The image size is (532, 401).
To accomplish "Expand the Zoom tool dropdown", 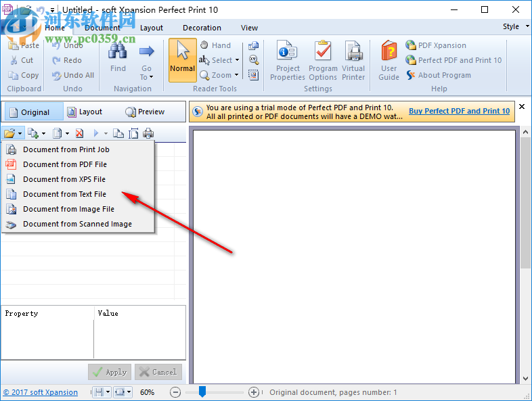I will [236, 75].
